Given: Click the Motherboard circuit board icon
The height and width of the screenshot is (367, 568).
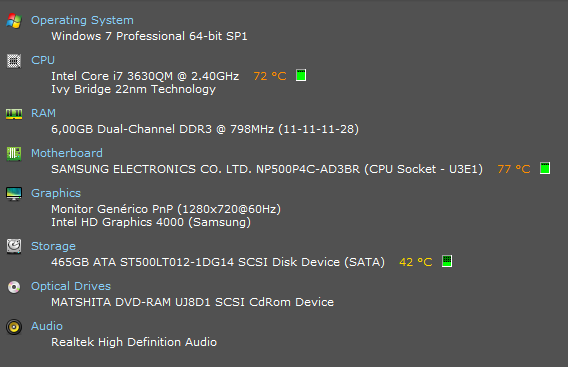Looking at the screenshot, I should (14, 154).
